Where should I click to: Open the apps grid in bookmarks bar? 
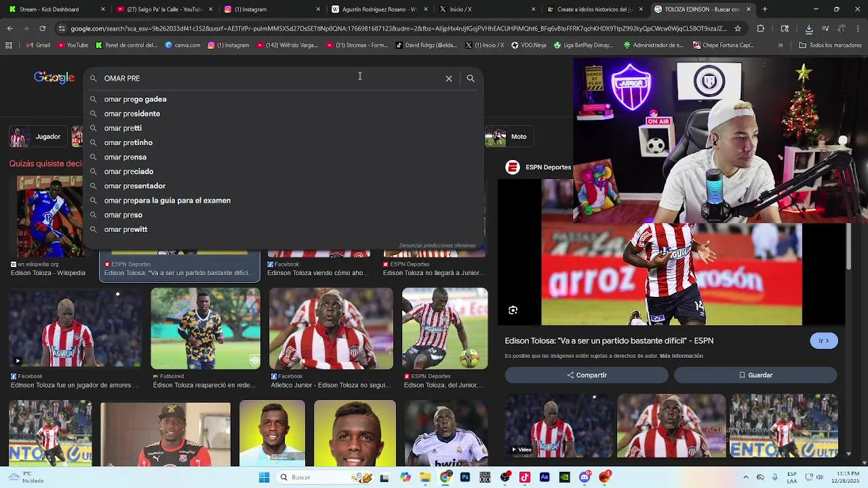pyautogui.click(x=9, y=45)
